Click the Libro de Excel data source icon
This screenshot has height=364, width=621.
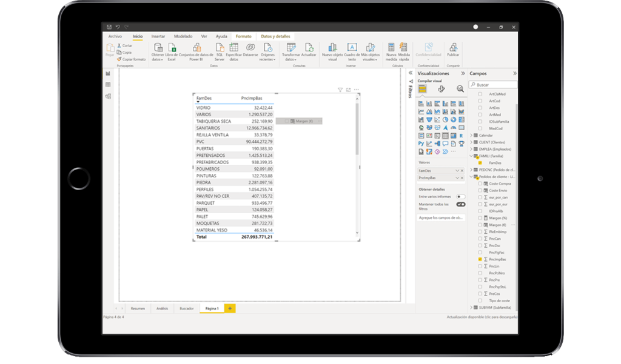[x=172, y=49]
